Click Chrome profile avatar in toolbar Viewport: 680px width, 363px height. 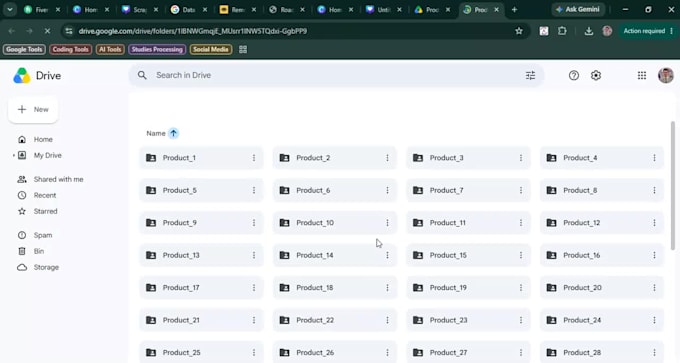click(607, 31)
